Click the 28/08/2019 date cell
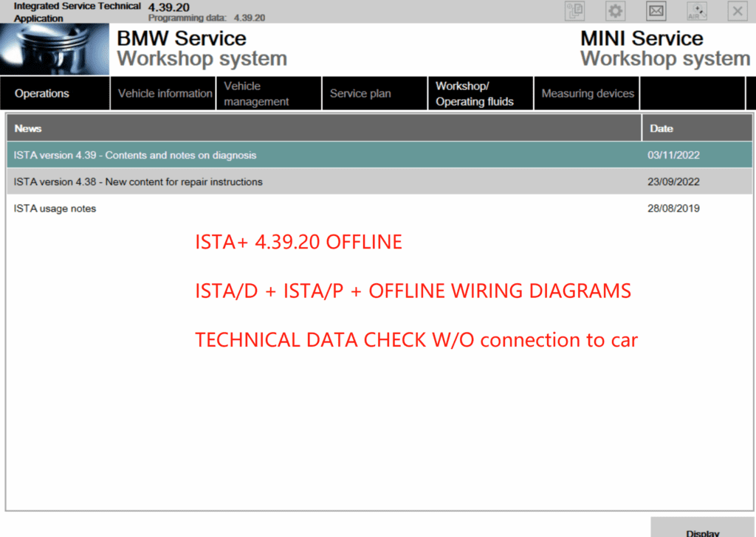The height and width of the screenshot is (537, 756). pos(673,209)
